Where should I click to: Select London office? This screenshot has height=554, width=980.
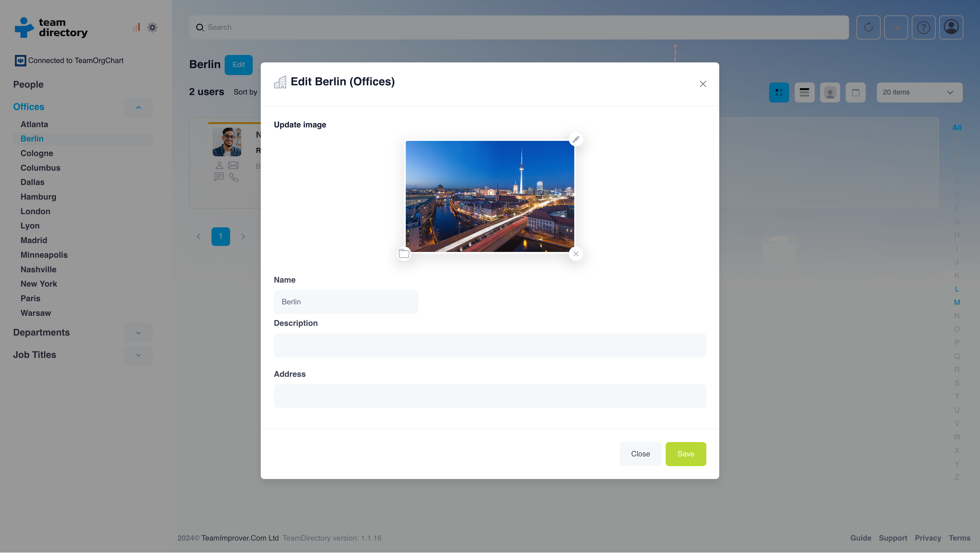pos(36,211)
